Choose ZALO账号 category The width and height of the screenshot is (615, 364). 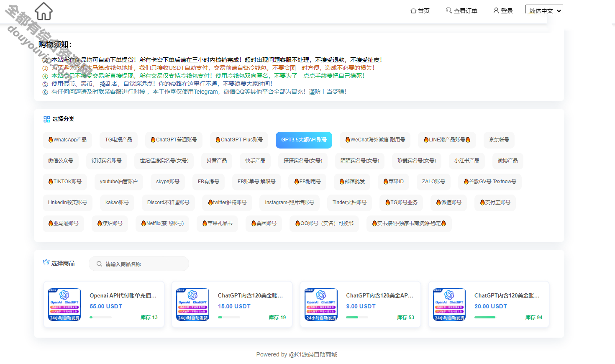(x=433, y=182)
